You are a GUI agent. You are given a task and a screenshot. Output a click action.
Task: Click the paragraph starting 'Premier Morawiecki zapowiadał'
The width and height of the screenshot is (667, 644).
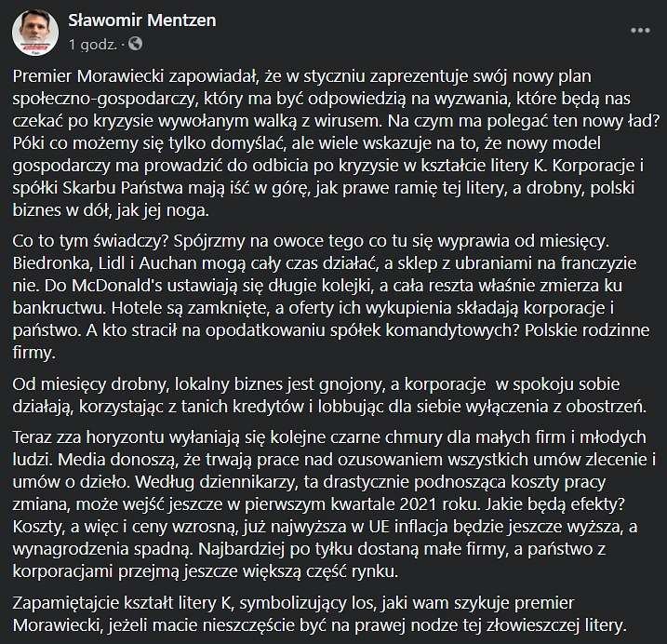[336, 143]
